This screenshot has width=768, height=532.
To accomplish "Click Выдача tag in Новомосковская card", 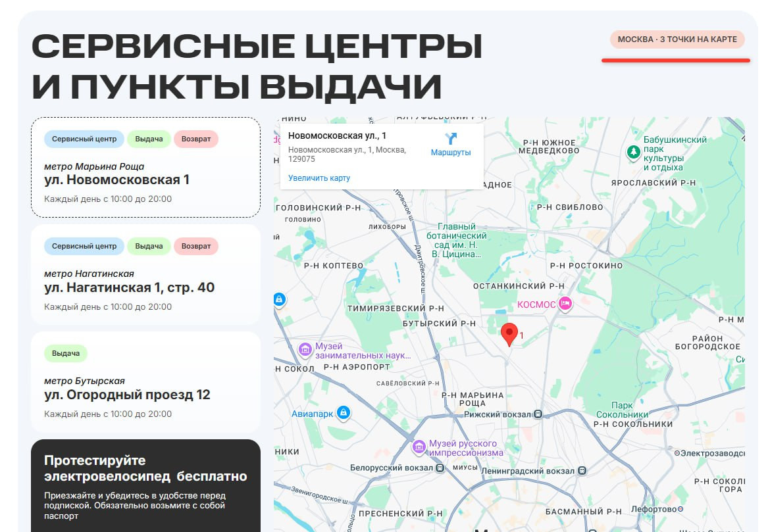I will coord(149,139).
